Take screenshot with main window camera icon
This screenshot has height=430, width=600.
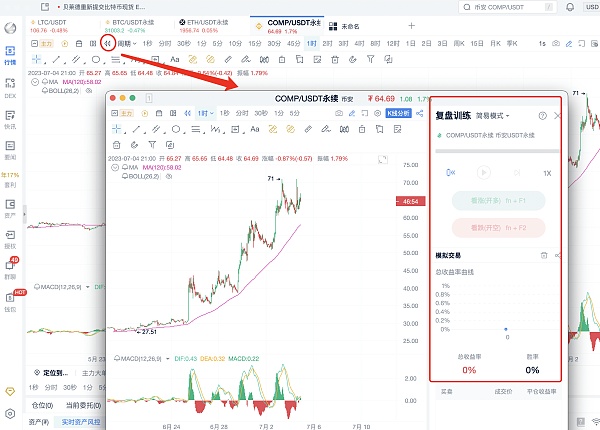556,44
